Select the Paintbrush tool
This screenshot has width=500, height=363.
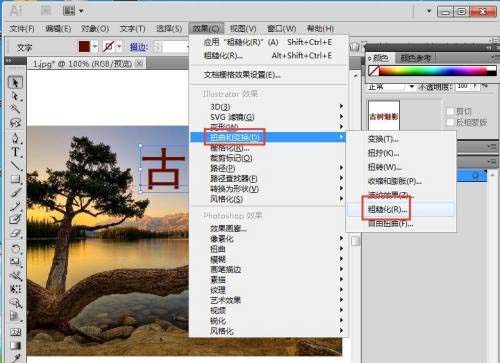coord(15,193)
